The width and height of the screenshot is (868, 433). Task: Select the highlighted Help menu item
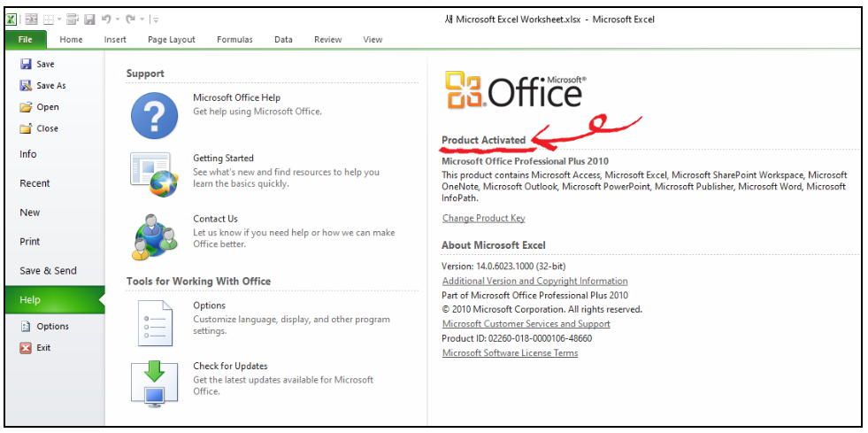point(54,299)
